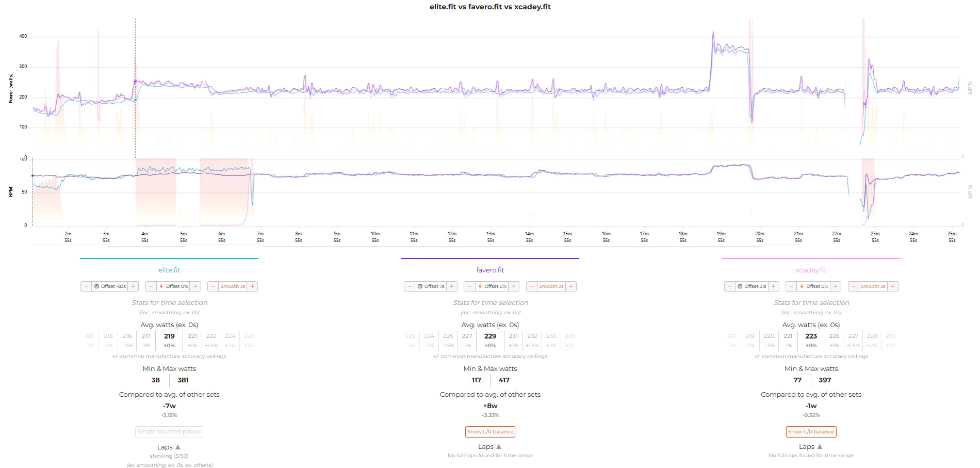
Task: Click xcadey.fit comparison value -1w
Action: click(811, 406)
